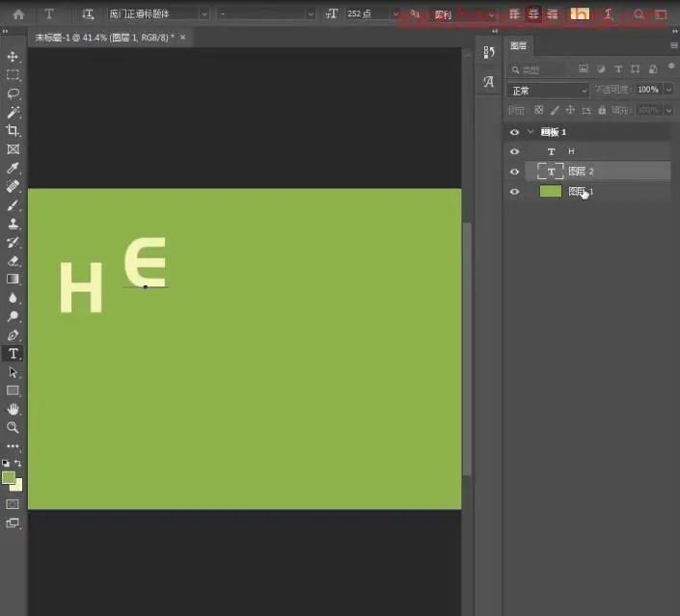The height and width of the screenshot is (616, 680).
Task: Select the Eraser tool
Action: (13, 260)
